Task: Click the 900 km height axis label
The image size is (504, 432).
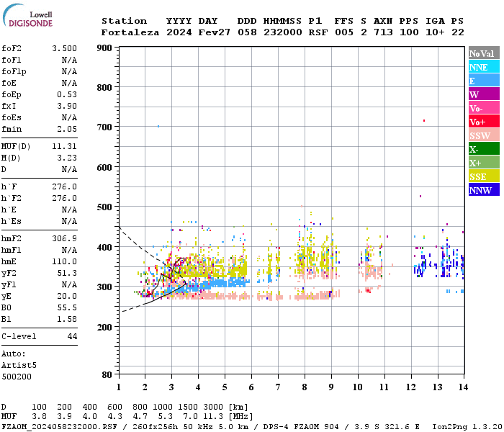Action: tap(104, 48)
